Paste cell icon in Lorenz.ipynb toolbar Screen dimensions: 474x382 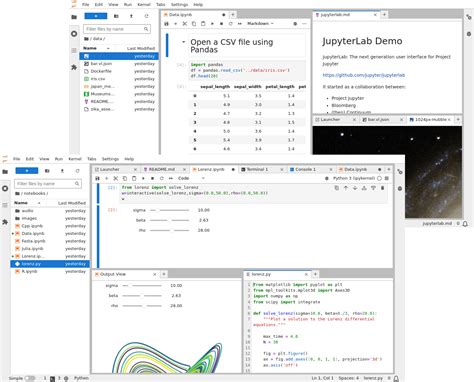134,178
